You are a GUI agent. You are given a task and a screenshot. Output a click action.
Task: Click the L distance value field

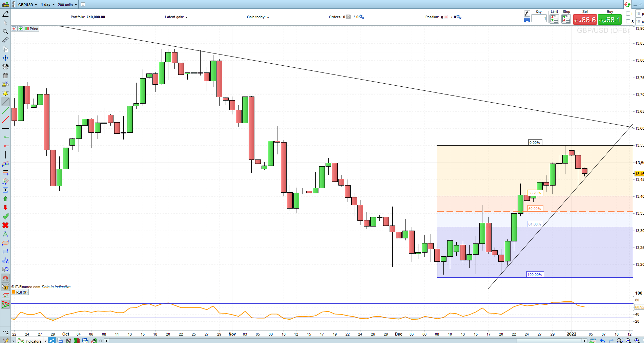coord(638,14)
